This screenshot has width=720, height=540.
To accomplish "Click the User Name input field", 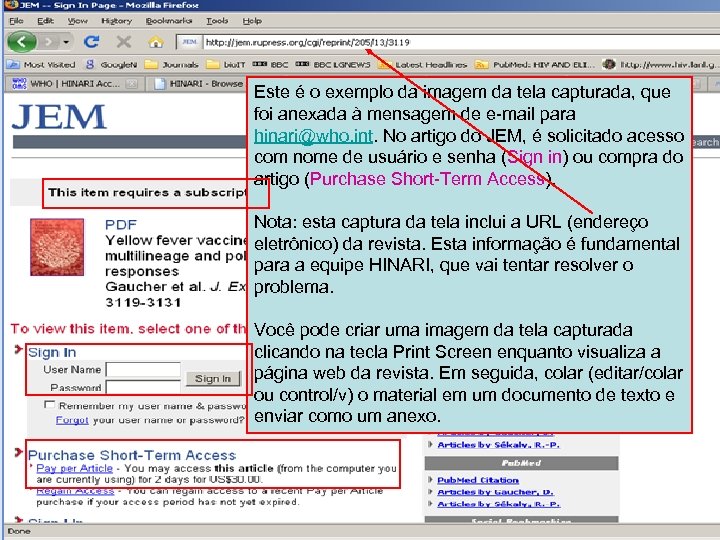I will (143, 369).
